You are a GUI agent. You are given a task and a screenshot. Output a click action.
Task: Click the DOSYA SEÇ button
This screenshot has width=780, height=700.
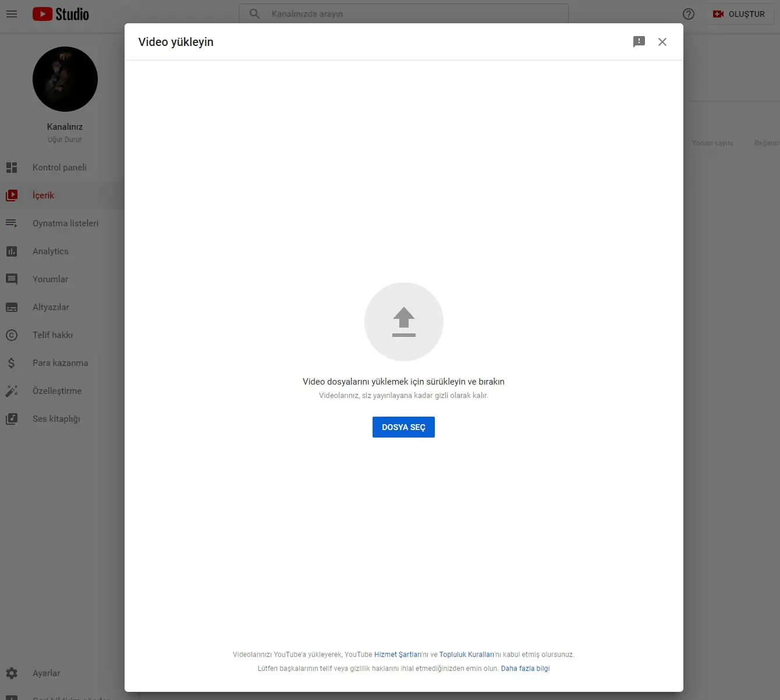pyautogui.click(x=403, y=427)
